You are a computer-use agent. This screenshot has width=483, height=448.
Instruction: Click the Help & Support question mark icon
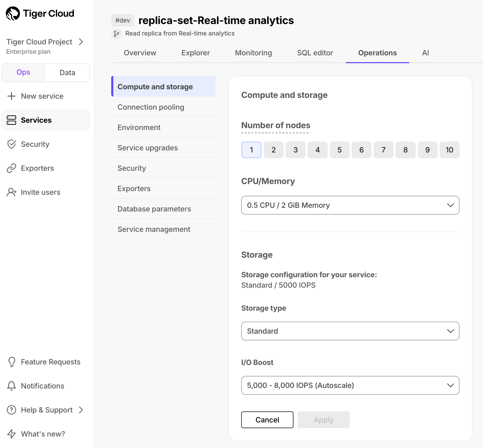pos(11,410)
